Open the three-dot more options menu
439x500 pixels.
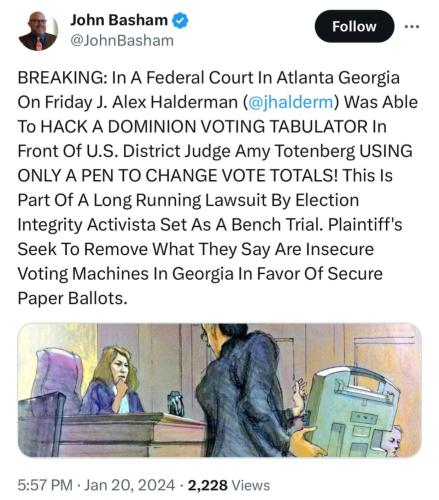412,26
